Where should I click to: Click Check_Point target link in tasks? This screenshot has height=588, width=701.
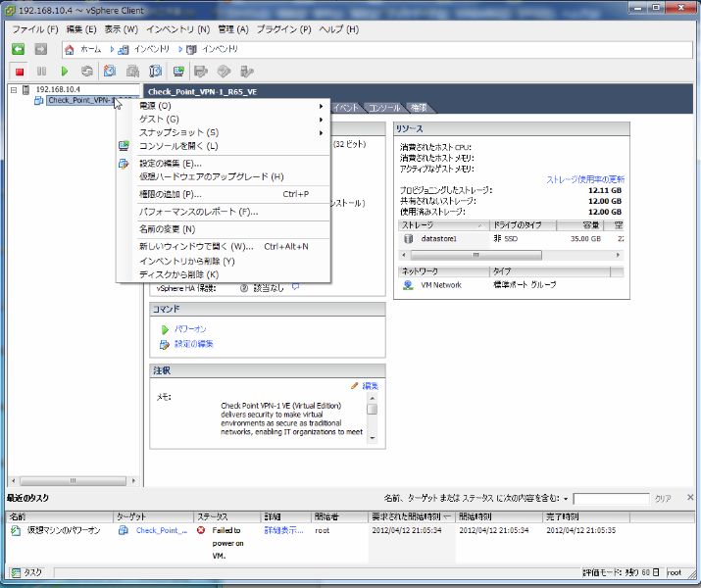click(x=162, y=530)
